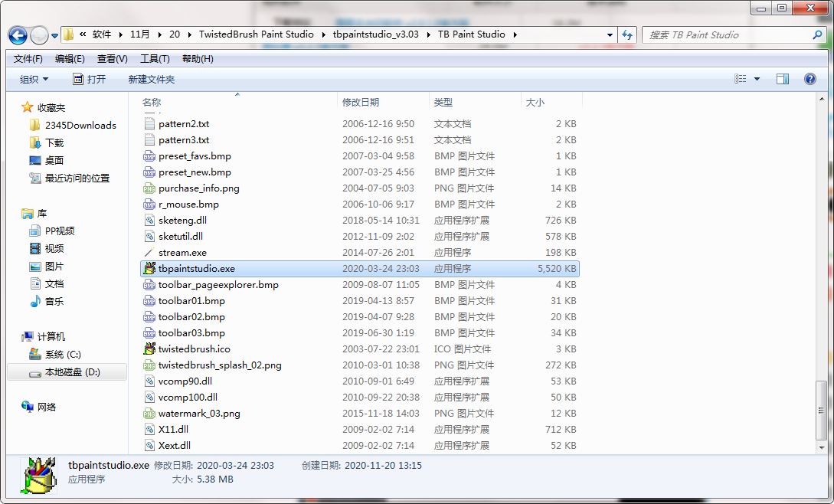Select the r_mouse.bmp file icon
Image resolution: width=834 pixels, height=504 pixels.
tap(149, 204)
